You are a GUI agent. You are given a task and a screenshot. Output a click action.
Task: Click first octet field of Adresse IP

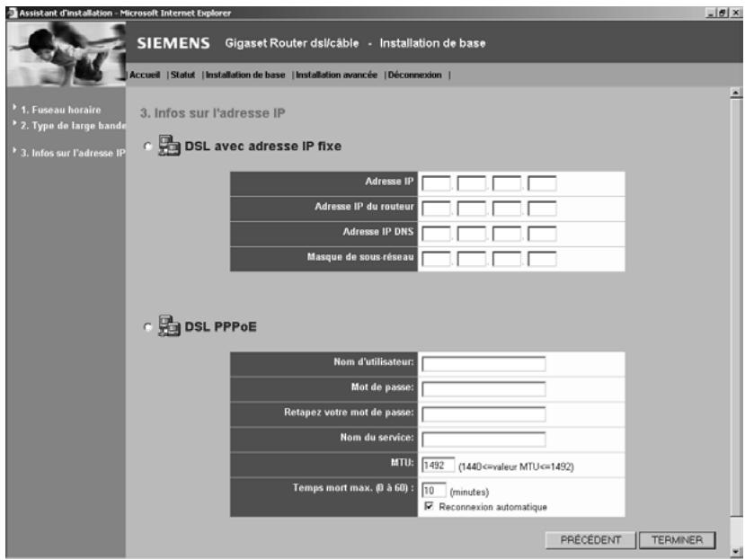(x=436, y=183)
